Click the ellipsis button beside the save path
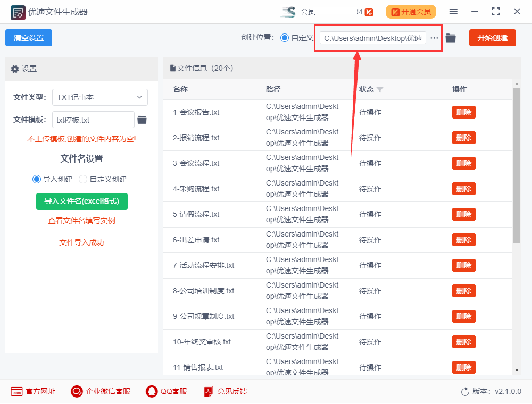Viewport: 532px width, 404px height. coord(434,38)
